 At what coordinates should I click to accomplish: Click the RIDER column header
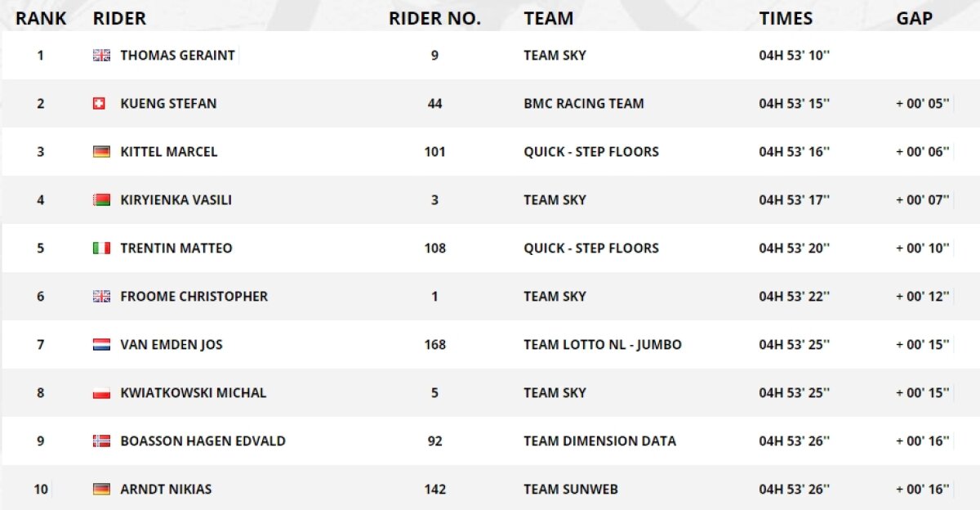pyautogui.click(x=120, y=18)
